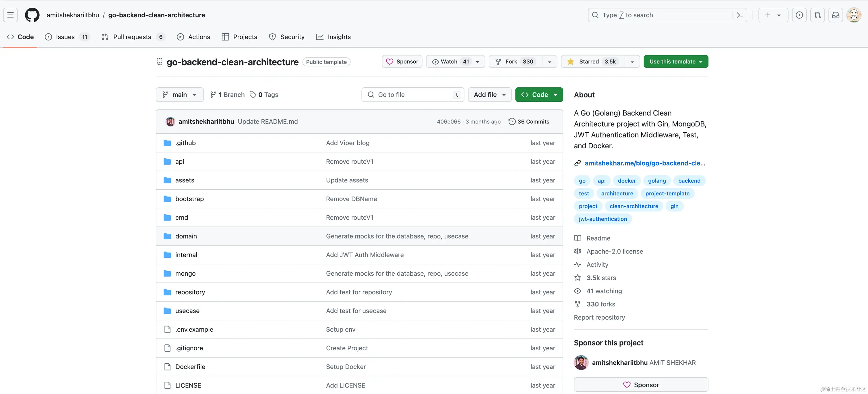
Task: Click commit message Add JWT Auth Middleware
Action: point(365,255)
